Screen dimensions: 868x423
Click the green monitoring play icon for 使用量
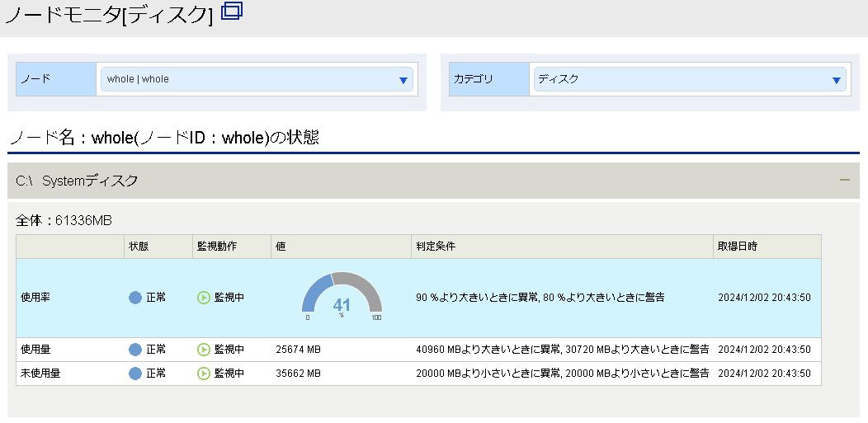pos(204,350)
